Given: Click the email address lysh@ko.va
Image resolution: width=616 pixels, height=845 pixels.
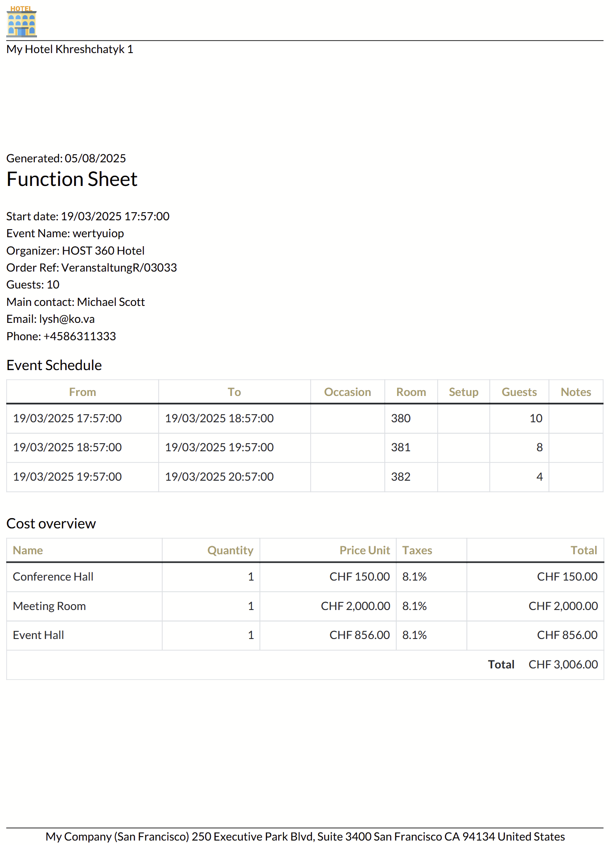Looking at the screenshot, I should coord(67,319).
